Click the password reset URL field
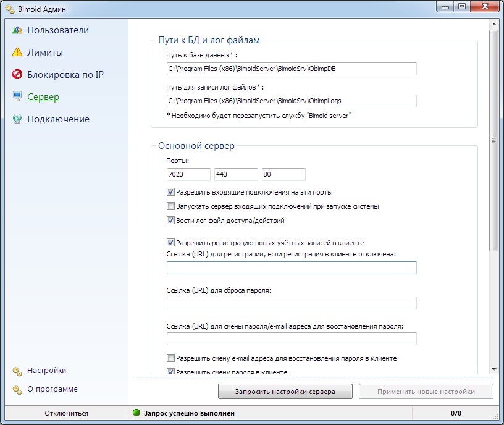The width and height of the screenshot is (504, 425). [x=292, y=303]
